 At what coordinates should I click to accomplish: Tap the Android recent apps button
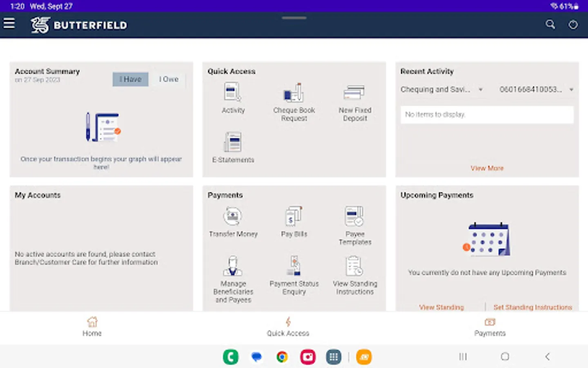pos(463,357)
